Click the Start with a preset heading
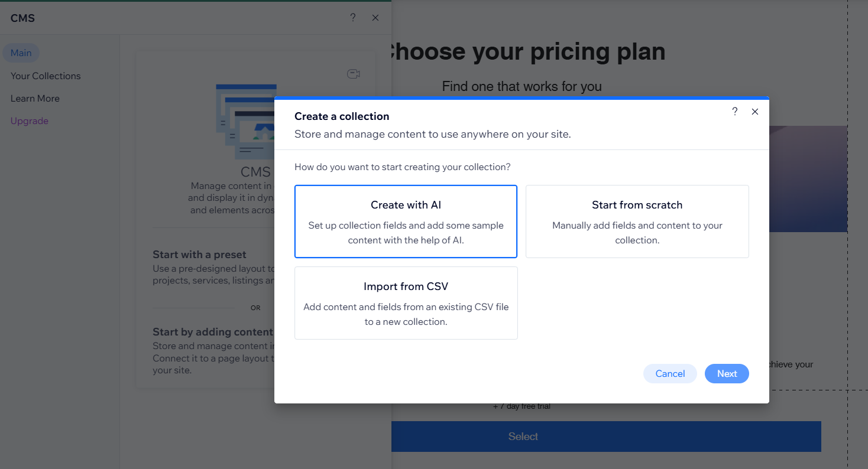Screen dimensions: 868x469 pos(199,255)
